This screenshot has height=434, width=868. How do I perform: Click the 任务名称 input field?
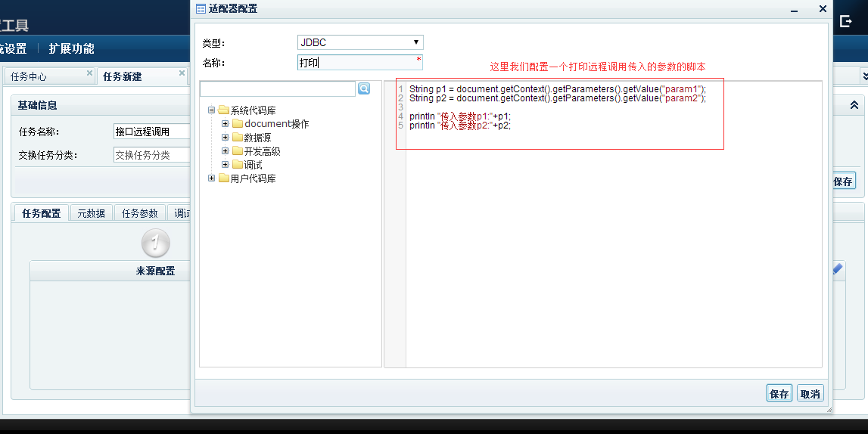151,132
